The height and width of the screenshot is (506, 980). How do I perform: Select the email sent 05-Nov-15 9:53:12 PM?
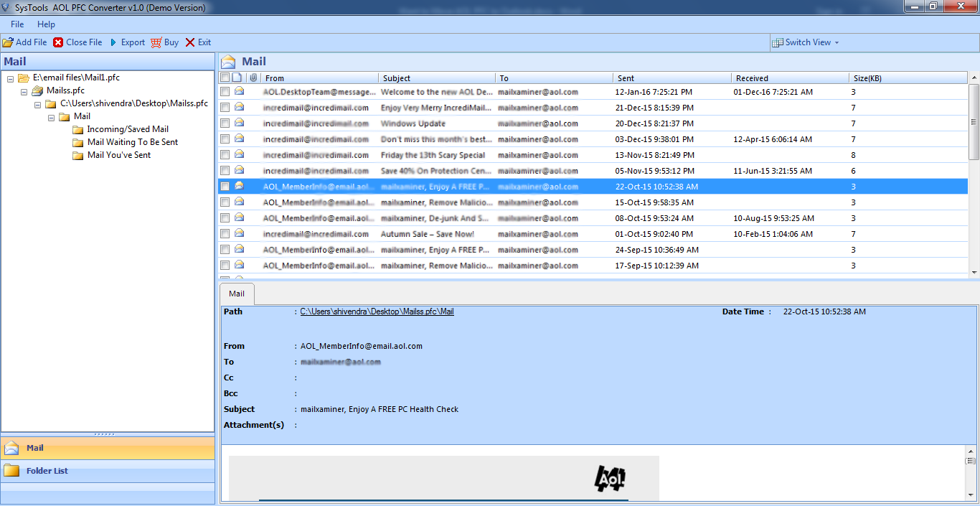pos(593,171)
